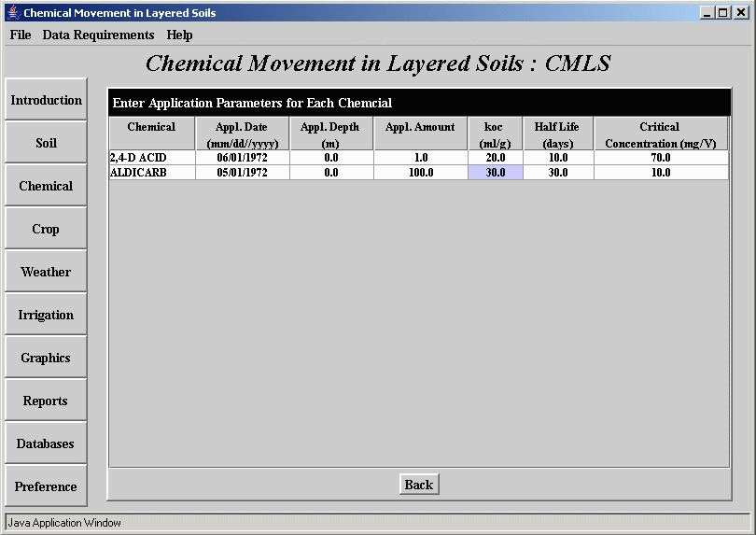Open the Irrigation section

click(x=47, y=314)
